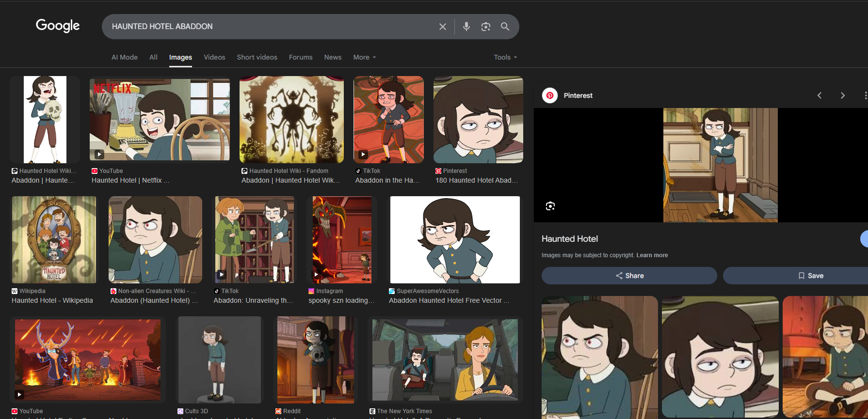Clear the search box with the X
The image size is (868, 419).
pyautogui.click(x=442, y=27)
